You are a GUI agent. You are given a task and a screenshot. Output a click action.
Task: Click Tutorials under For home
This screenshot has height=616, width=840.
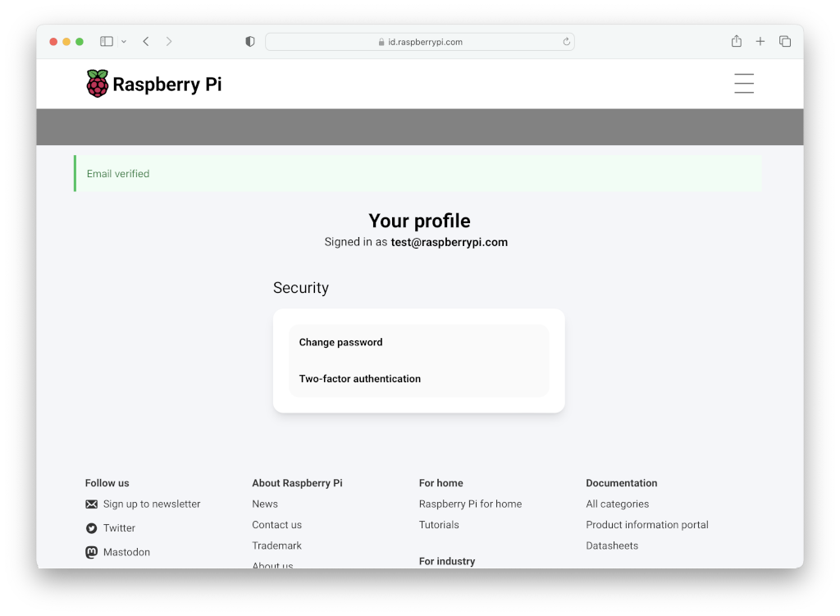tap(439, 524)
